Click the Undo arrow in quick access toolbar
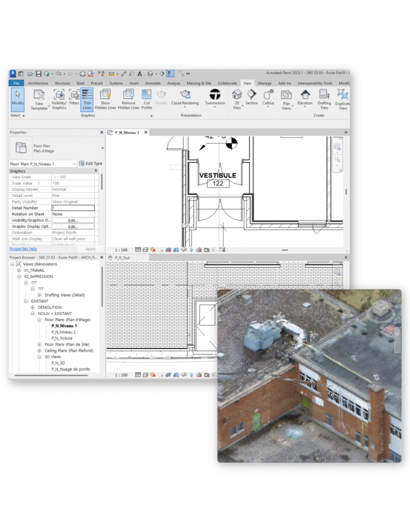410x532 pixels. point(59,74)
